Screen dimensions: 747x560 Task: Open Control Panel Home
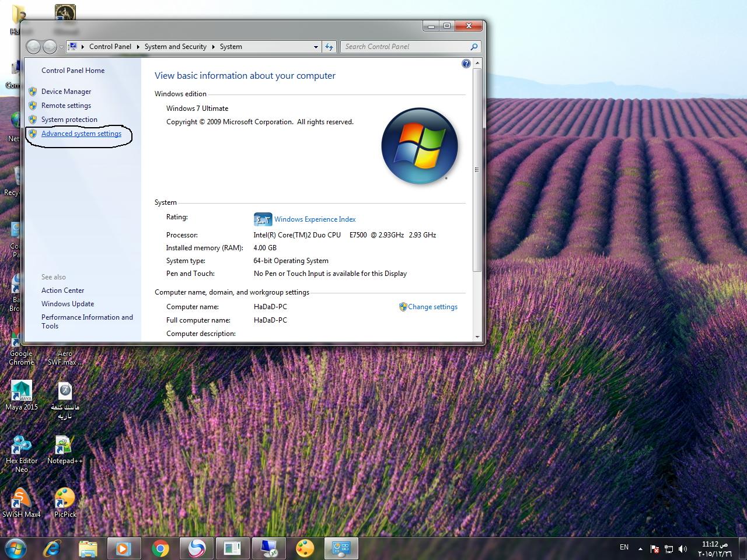73,71
